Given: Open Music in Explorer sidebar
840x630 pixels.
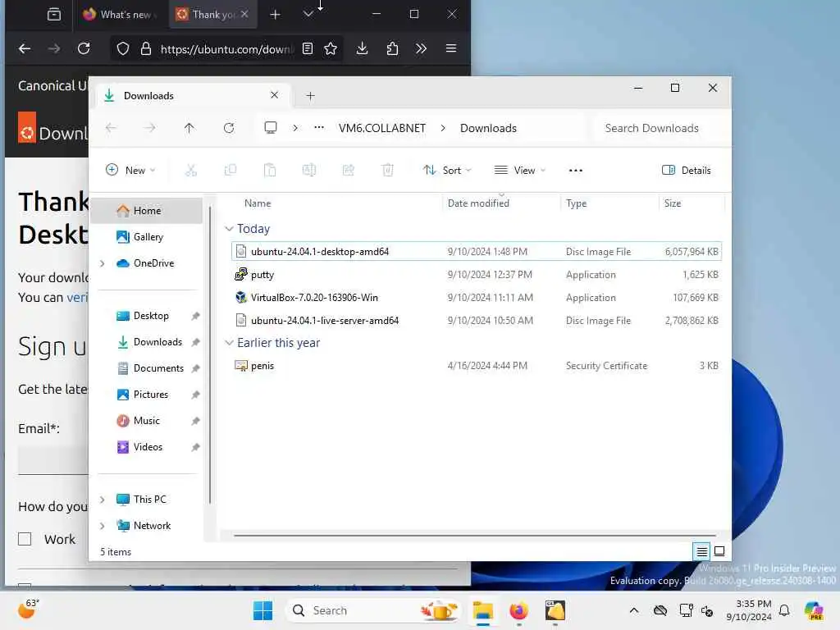Looking at the screenshot, I should [x=147, y=421].
